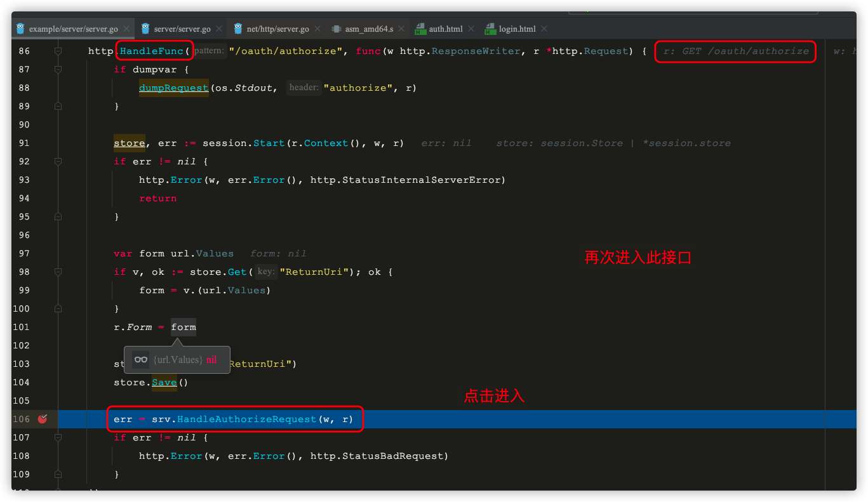Collapse the if err block at line 92

pos(58,161)
